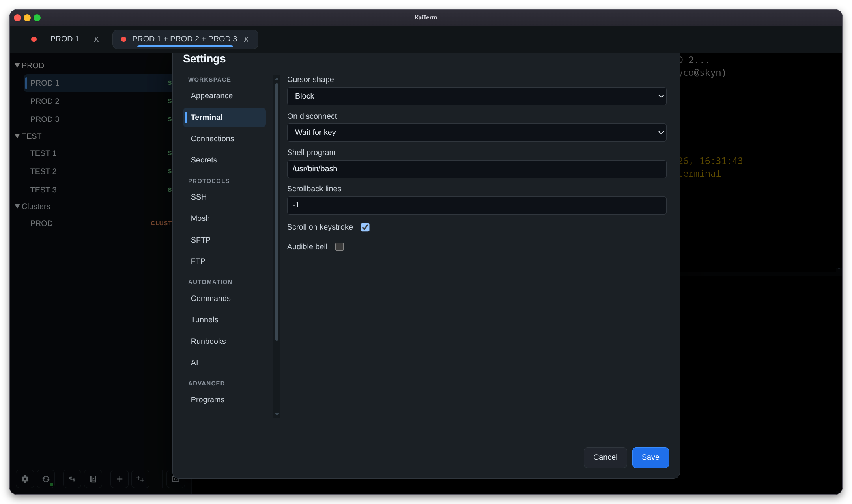This screenshot has width=852, height=504.
Task: Open the On disconnect dropdown
Action: coord(476,133)
